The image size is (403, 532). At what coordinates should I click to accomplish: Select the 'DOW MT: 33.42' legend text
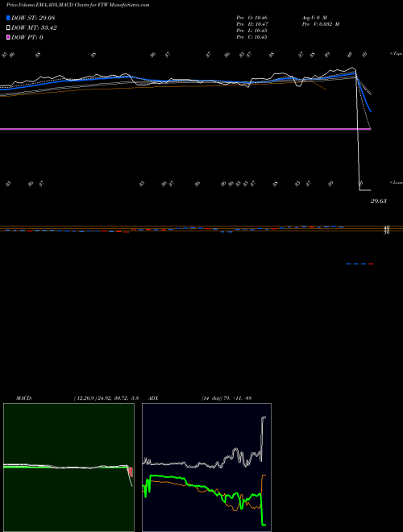[x=34, y=28]
